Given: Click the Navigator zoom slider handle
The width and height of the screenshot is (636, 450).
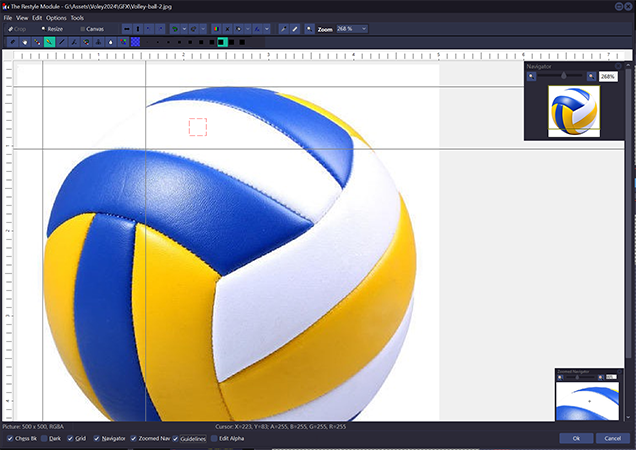Looking at the screenshot, I should [x=564, y=76].
